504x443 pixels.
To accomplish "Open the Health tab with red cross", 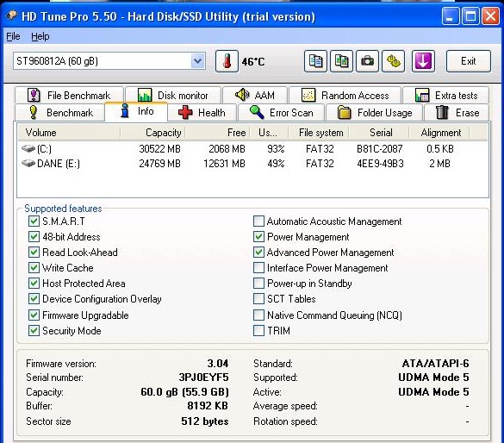I will [x=202, y=113].
